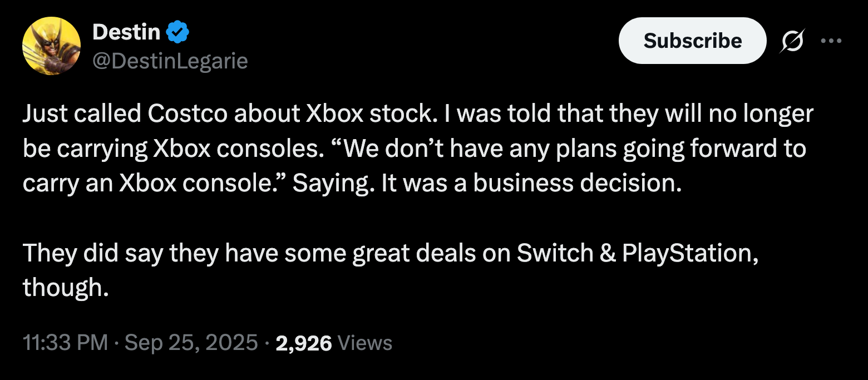Click the 11:33 PM timestamp

(x=65, y=343)
